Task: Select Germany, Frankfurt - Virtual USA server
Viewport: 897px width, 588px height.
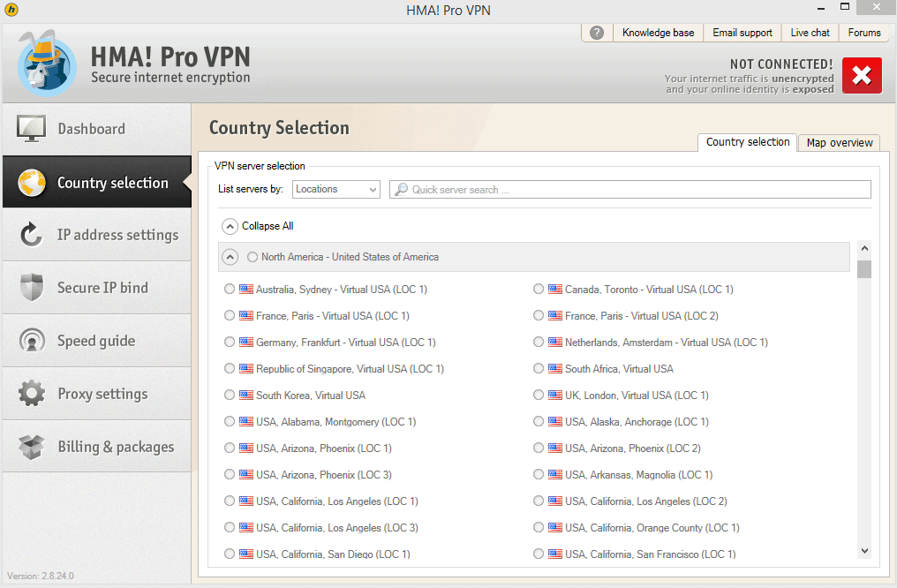Action: coord(230,342)
